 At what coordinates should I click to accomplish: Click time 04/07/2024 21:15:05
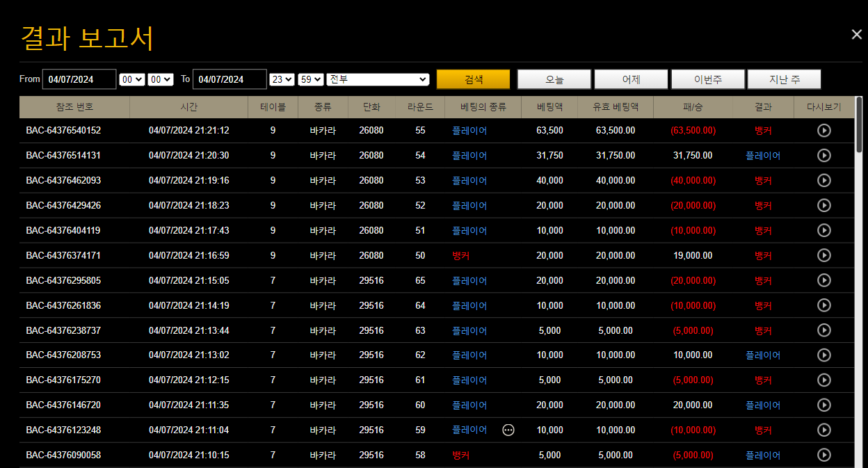(188, 280)
